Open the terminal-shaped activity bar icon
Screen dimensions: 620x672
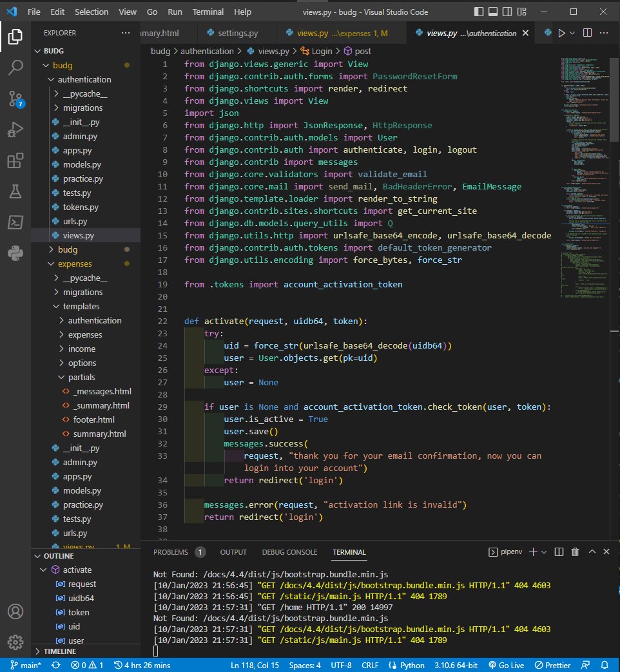pos(15,222)
